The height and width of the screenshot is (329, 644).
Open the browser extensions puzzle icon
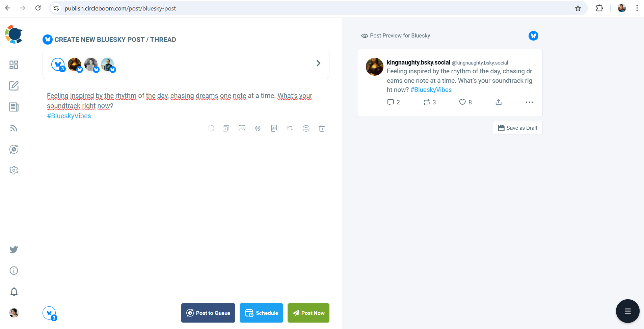(599, 8)
